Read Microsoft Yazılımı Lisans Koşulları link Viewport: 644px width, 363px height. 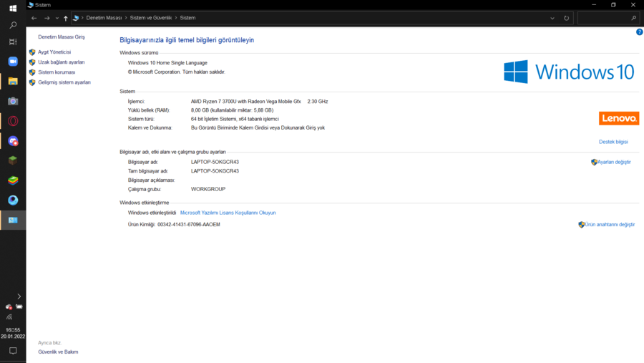click(228, 213)
